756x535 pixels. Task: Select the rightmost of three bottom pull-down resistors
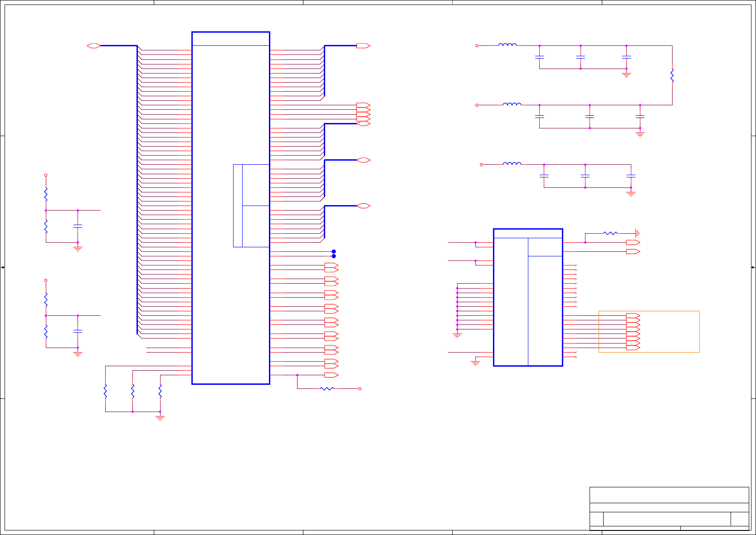click(x=160, y=391)
